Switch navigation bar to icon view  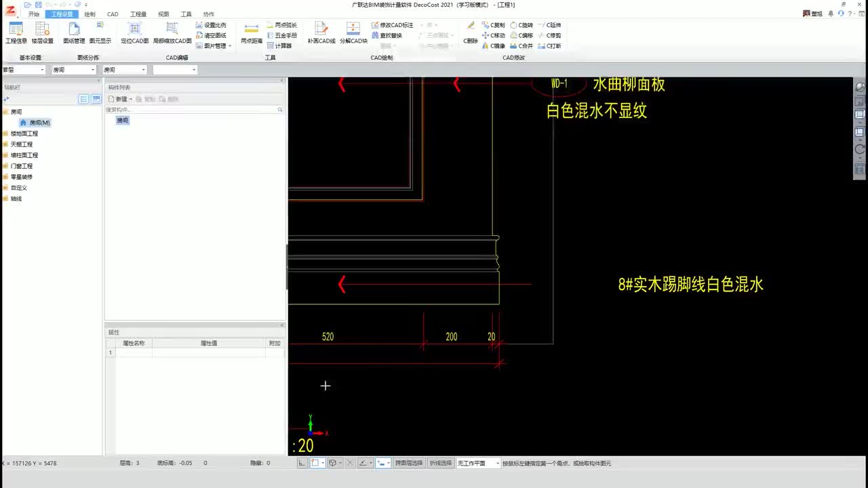click(96, 99)
